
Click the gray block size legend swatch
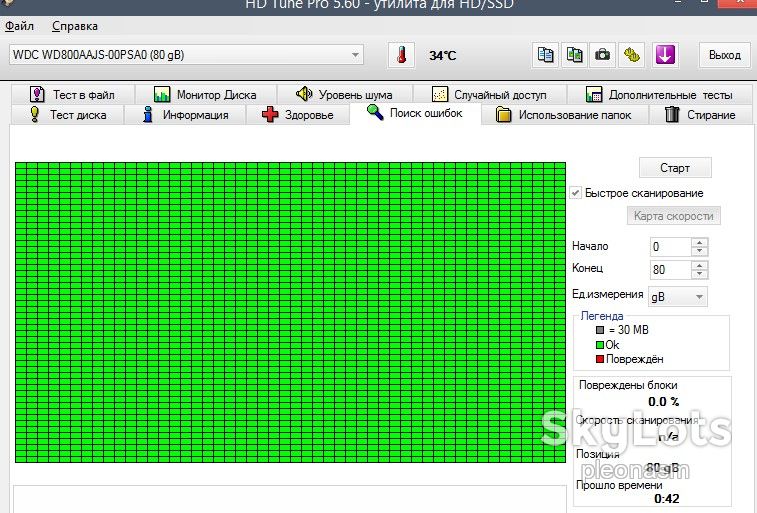[600, 331]
